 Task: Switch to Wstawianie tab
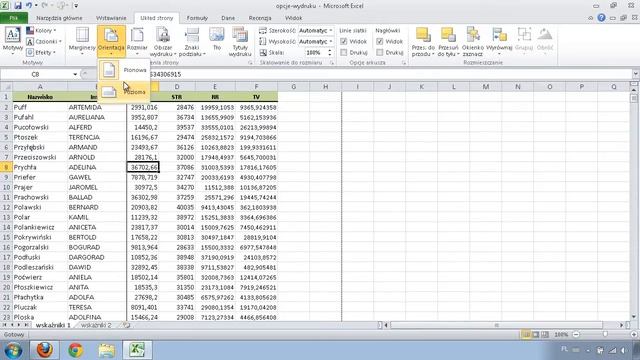tap(111, 18)
